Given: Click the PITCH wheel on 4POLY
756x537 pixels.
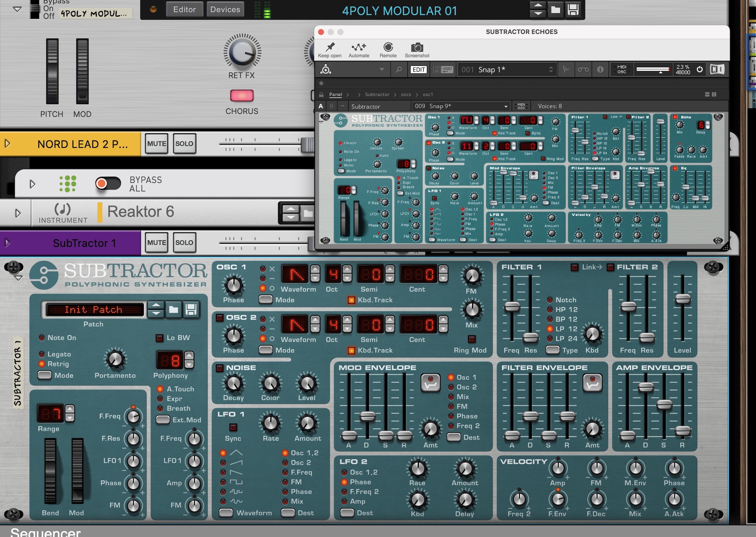Looking at the screenshot, I should [52, 71].
